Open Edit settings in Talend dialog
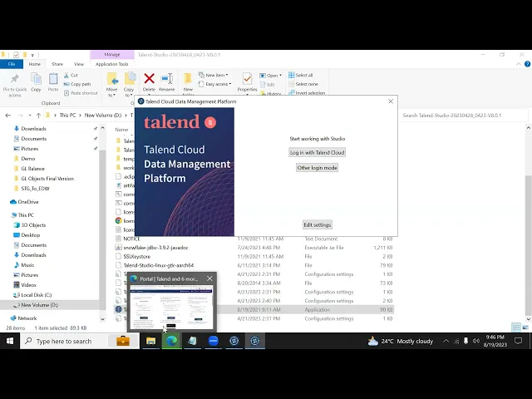Viewport: 532px width, 399px height. coord(317,224)
